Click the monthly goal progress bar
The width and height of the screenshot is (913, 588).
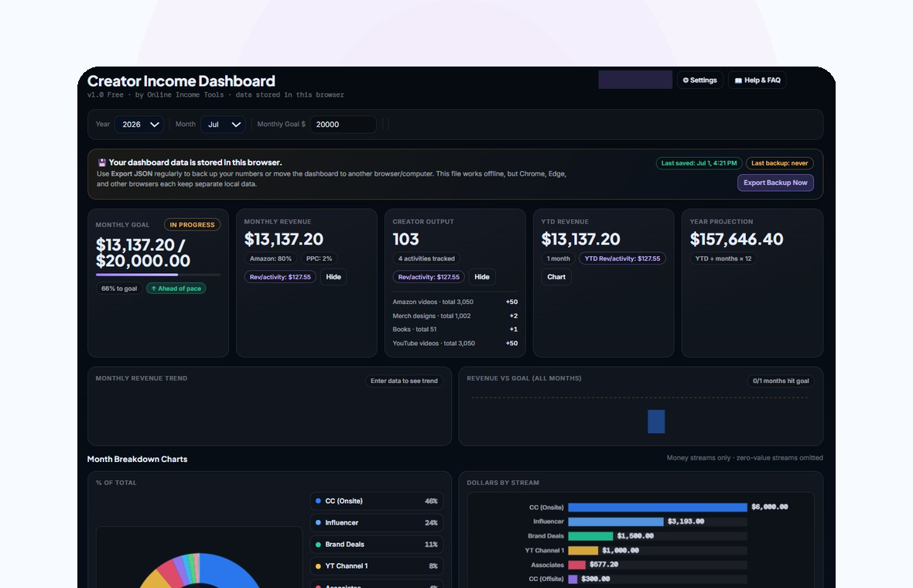159,274
